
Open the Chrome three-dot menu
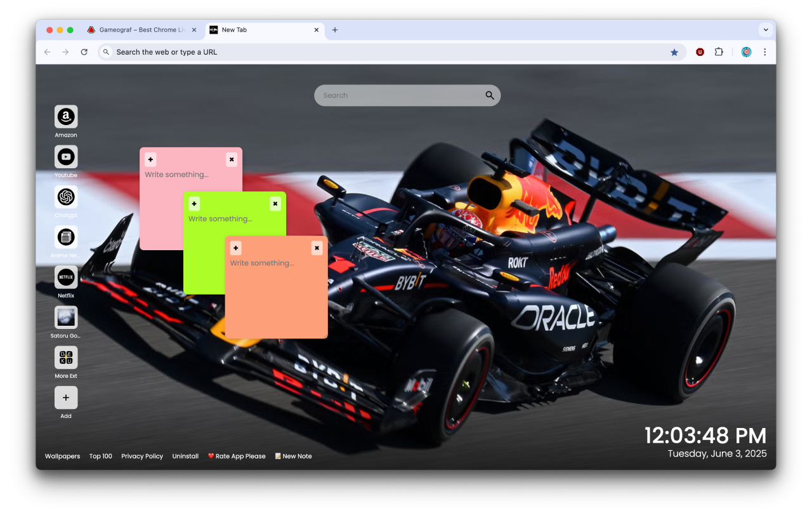(764, 51)
